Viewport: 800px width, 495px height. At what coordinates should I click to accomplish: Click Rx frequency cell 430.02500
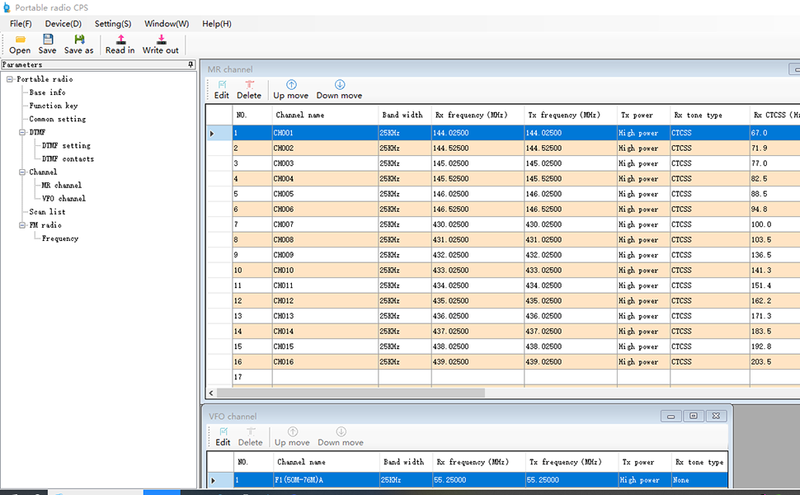pyautogui.click(x=478, y=225)
